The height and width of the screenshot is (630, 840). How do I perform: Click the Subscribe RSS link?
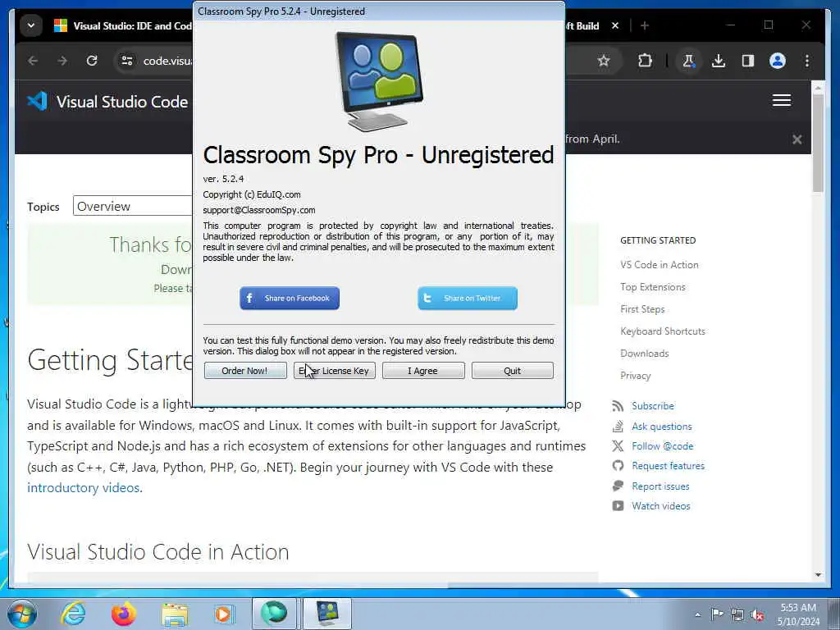click(x=652, y=406)
